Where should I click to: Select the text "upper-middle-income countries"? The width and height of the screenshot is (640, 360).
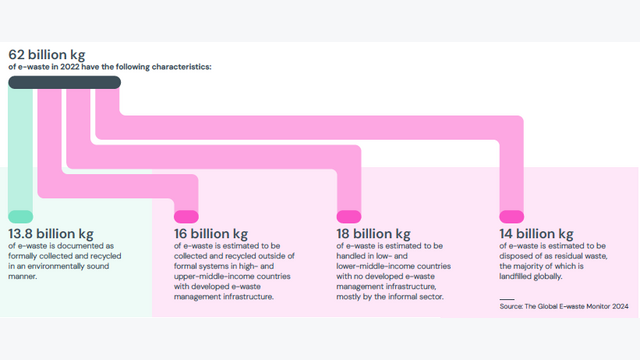[x=232, y=276]
